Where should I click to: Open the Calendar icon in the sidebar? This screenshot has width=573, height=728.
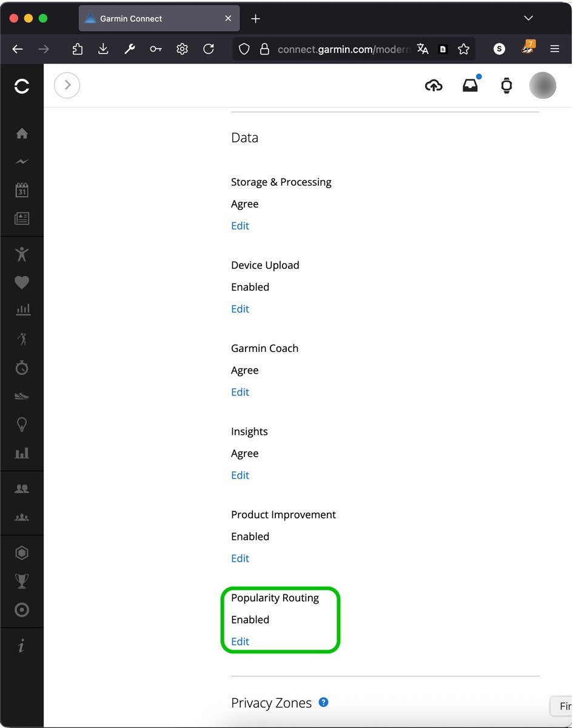pyautogui.click(x=22, y=190)
